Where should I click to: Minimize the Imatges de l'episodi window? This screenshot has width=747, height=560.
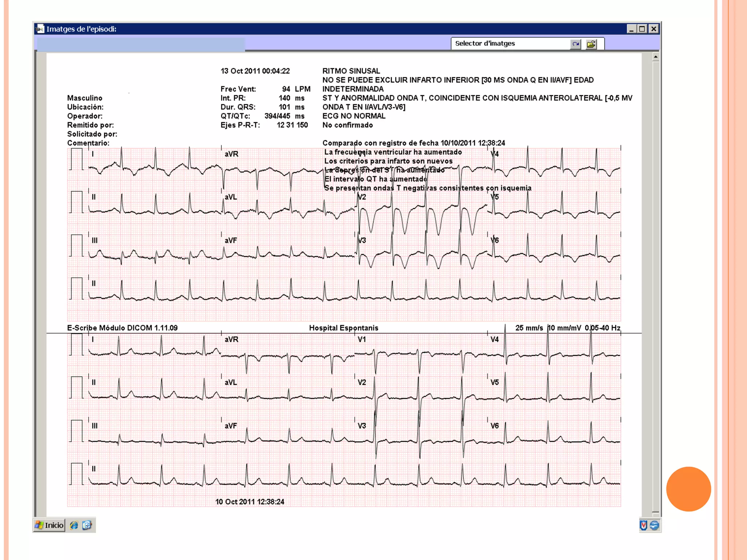631,29
